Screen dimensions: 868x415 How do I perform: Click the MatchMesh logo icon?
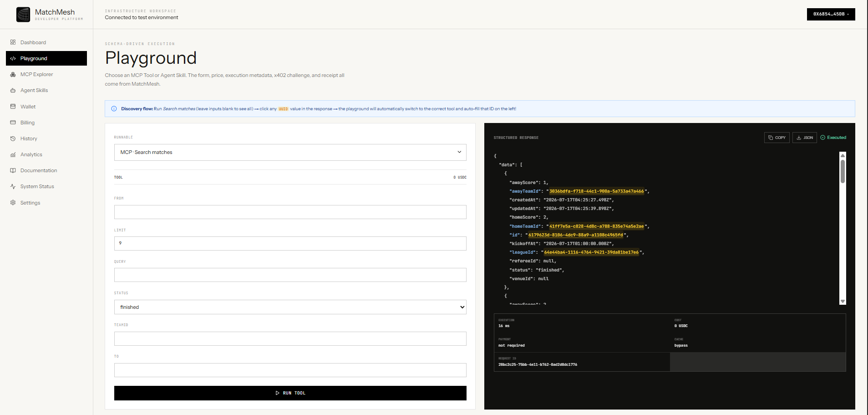(x=23, y=15)
